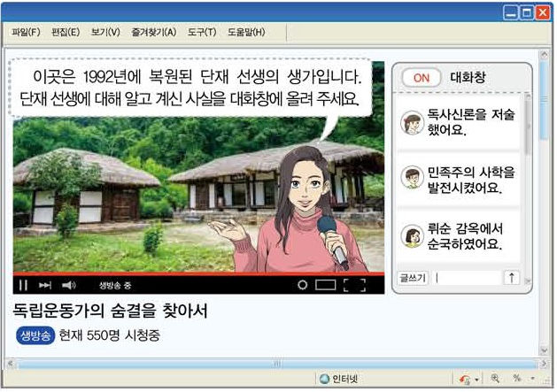This screenshot has width=557, height=392.
Task: Skip to next video
Action: tap(45, 285)
